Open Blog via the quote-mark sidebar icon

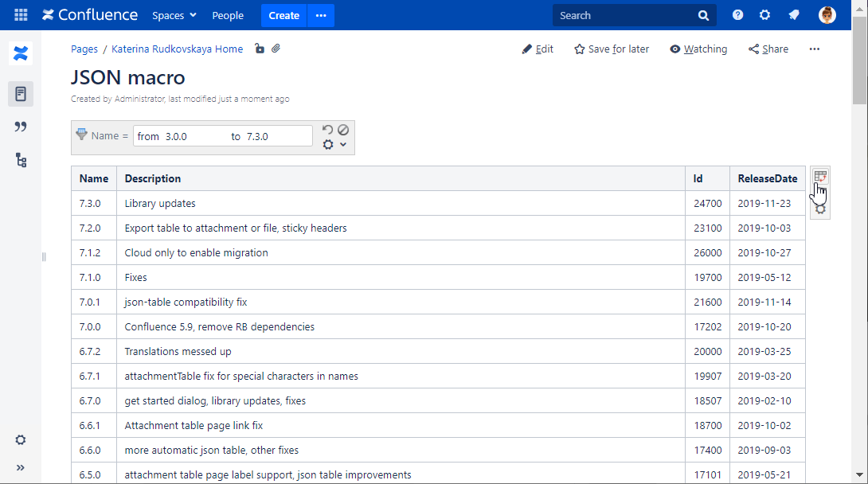pyautogui.click(x=21, y=127)
